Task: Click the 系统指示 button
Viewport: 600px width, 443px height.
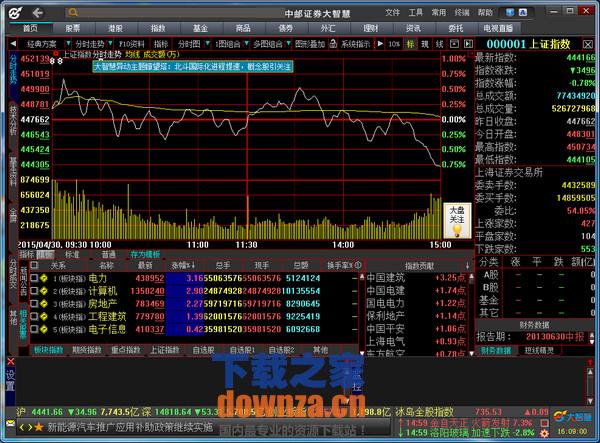Action: [355, 44]
